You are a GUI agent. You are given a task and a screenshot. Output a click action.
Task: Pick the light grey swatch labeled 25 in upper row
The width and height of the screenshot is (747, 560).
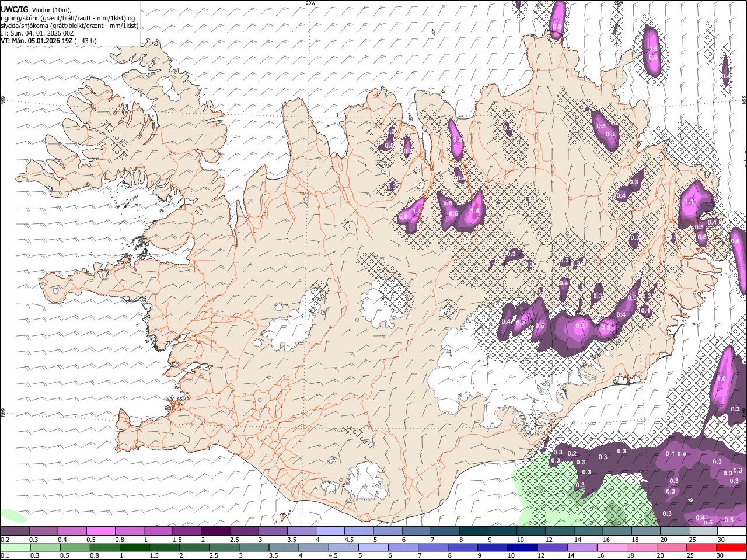click(x=703, y=531)
